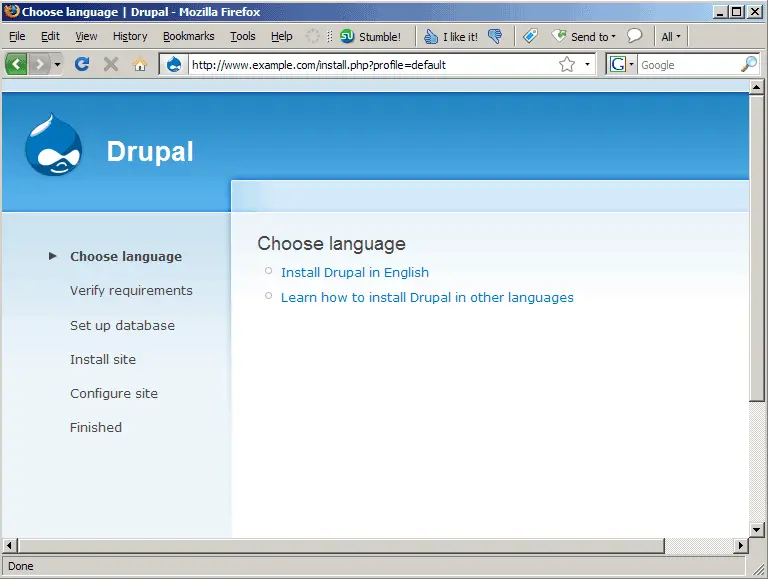
Task: Click the Drupal site favicon in address bar
Action: coord(174,65)
